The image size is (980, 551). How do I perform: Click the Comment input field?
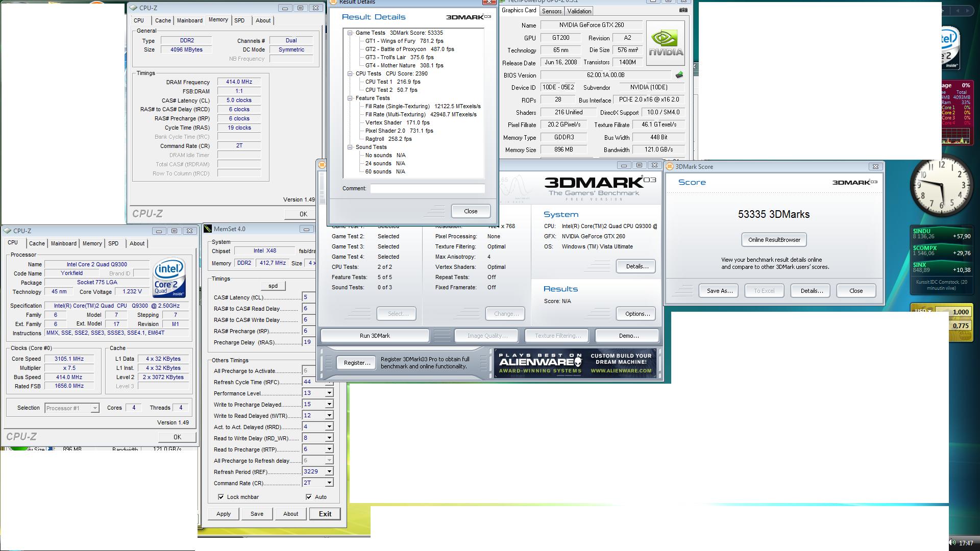[427, 188]
